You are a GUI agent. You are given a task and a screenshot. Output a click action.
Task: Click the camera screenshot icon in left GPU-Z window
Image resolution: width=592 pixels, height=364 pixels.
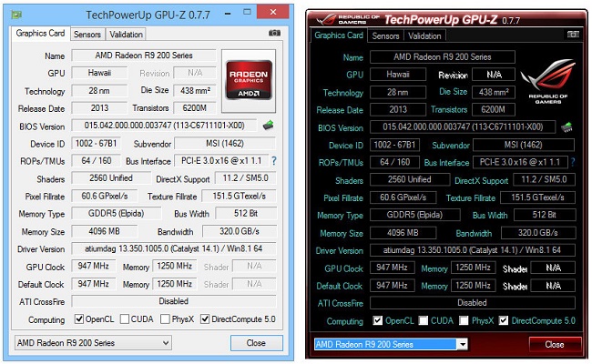(x=274, y=33)
